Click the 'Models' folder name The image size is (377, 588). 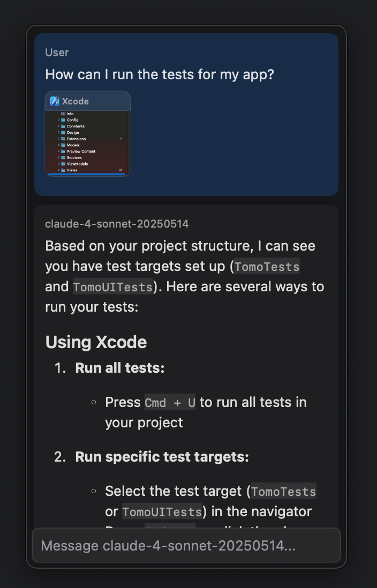point(73,145)
